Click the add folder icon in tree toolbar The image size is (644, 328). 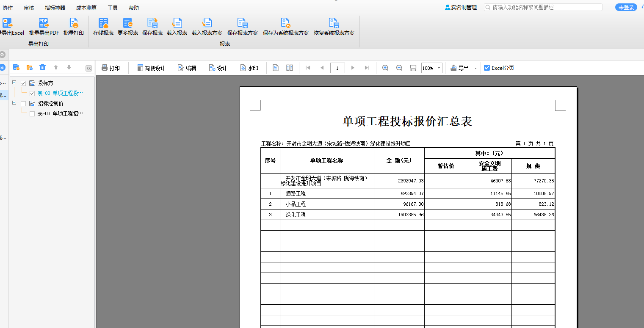(30, 67)
